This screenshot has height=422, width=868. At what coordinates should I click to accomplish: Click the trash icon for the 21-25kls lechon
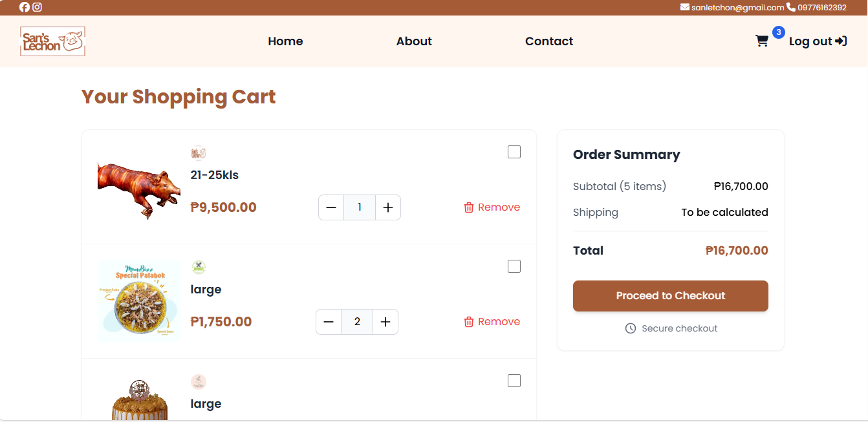point(469,207)
